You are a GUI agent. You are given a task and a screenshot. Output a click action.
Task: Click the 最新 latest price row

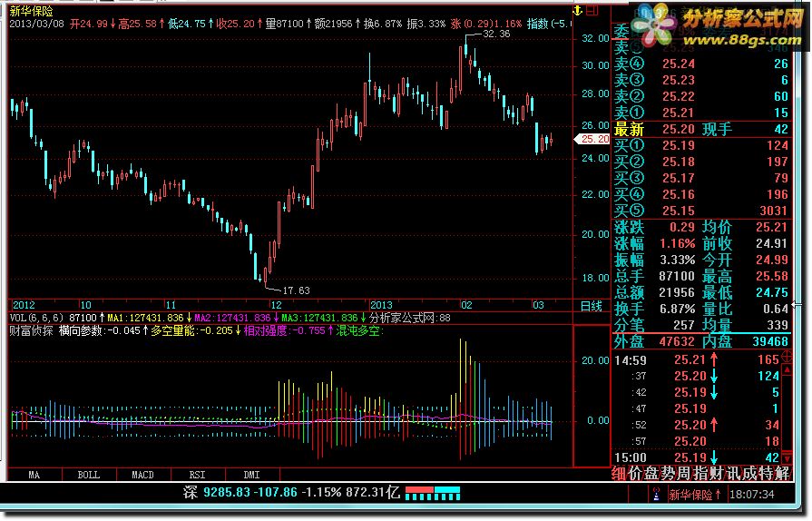(x=700, y=129)
